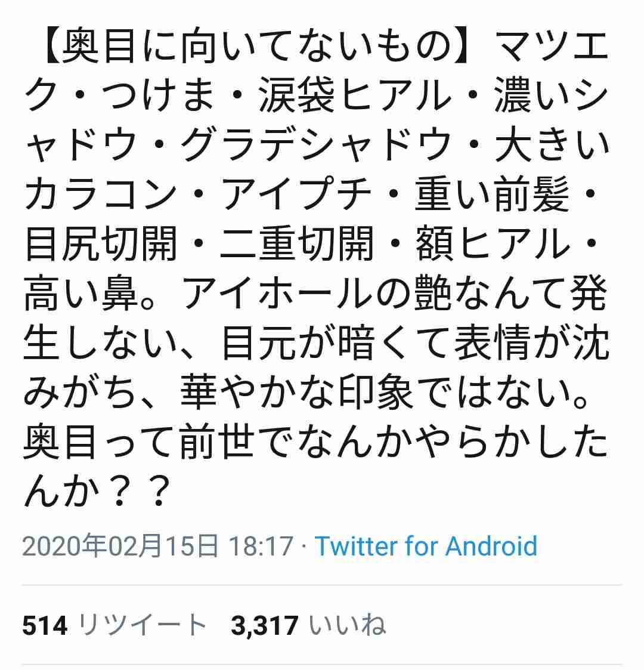
Task: Click the 2020年02月15日 date stamp
Action: tap(120, 546)
